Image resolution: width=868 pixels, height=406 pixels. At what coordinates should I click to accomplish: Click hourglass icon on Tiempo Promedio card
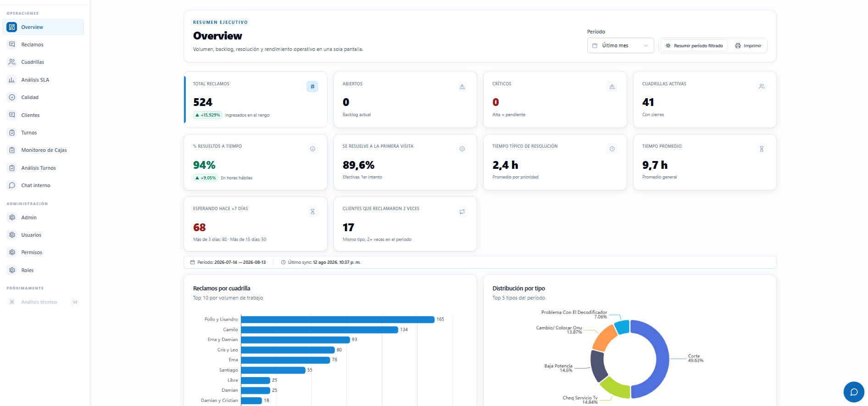(x=762, y=149)
